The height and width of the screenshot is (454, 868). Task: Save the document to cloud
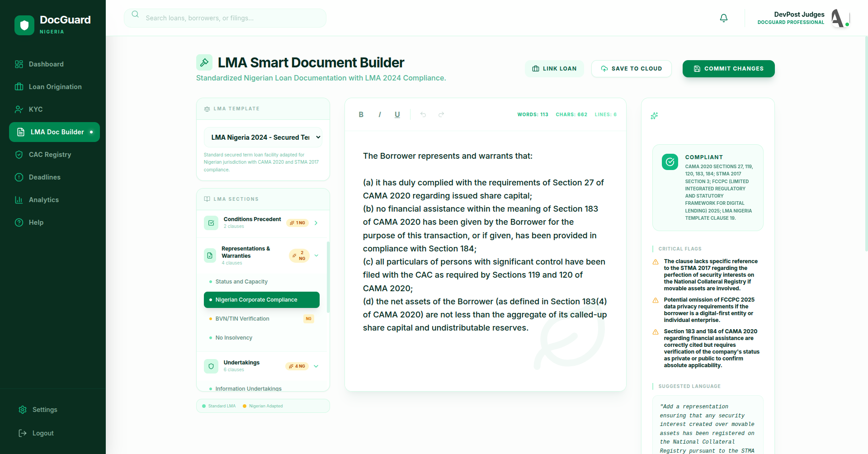pos(632,69)
